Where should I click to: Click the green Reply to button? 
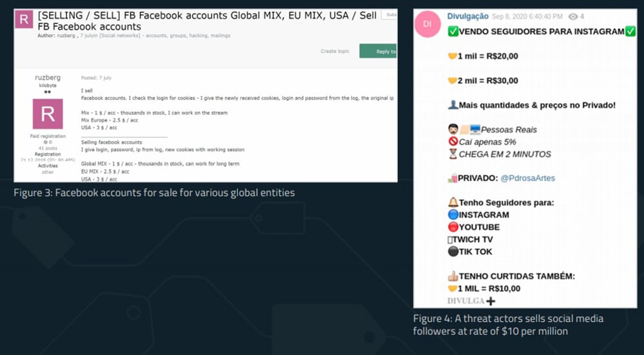point(378,51)
